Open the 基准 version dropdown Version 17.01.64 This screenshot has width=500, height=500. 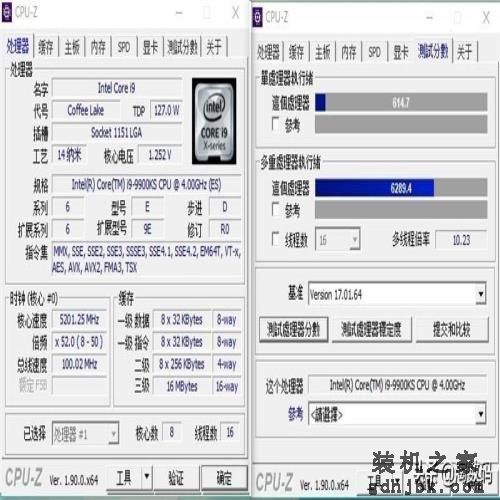[397, 294]
